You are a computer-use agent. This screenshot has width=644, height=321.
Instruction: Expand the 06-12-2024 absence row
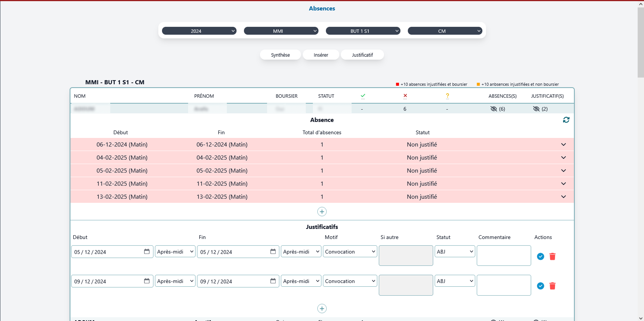(x=564, y=145)
